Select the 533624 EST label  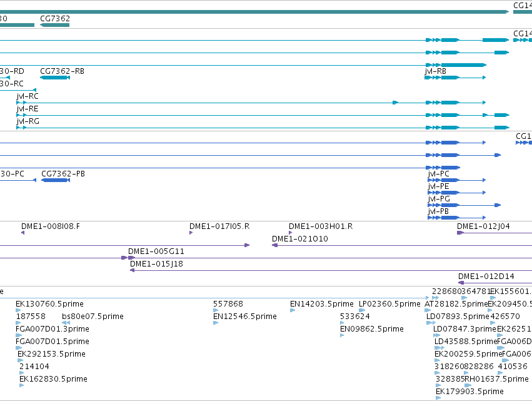tap(355, 317)
